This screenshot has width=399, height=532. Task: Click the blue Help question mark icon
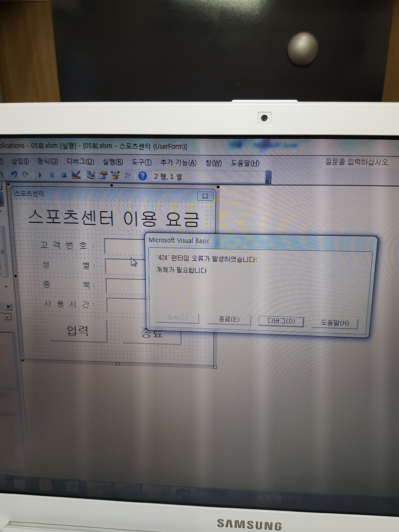click(x=142, y=176)
